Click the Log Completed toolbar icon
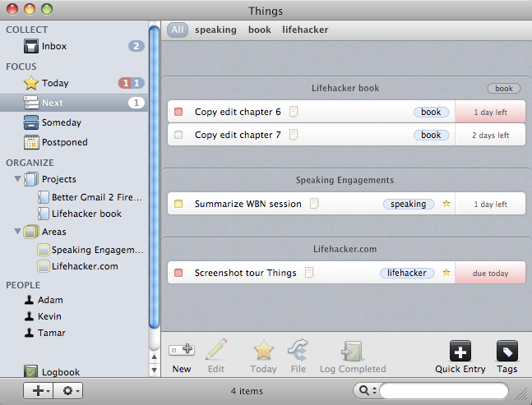 point(352,351)
